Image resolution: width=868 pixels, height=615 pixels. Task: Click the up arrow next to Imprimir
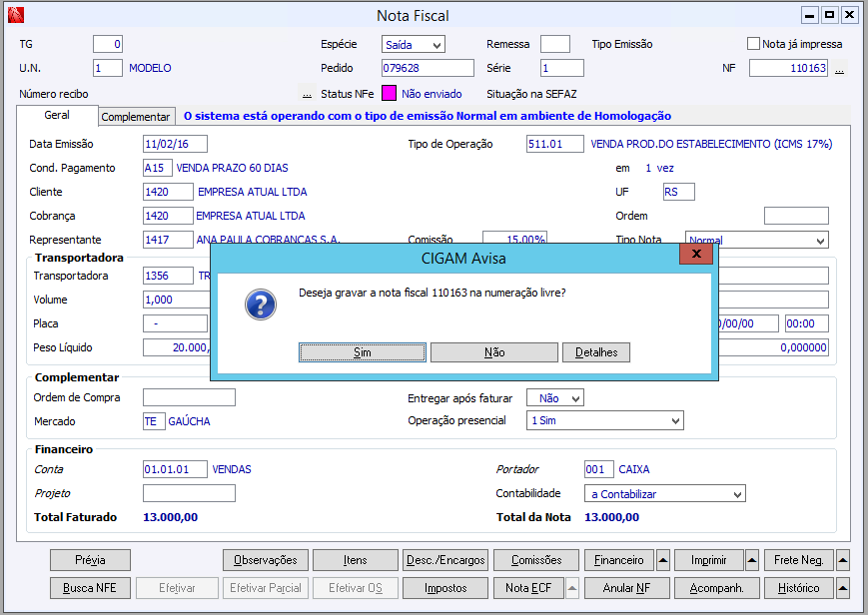pyautogui.click(x=752, y=560)
